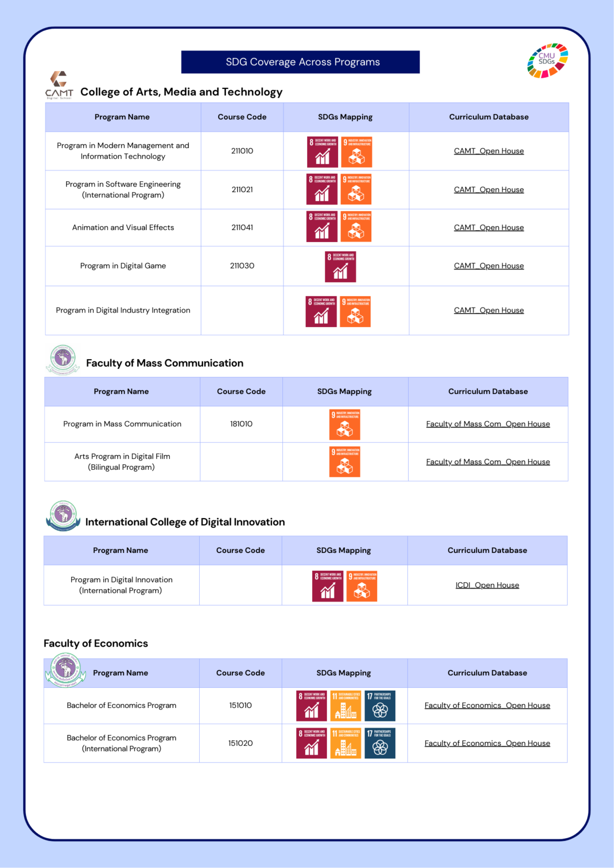Click the College of Arts, Media and Technology heading
Image resolution: width=614 pixels, height=868 pixels.
tap(181, 92)
